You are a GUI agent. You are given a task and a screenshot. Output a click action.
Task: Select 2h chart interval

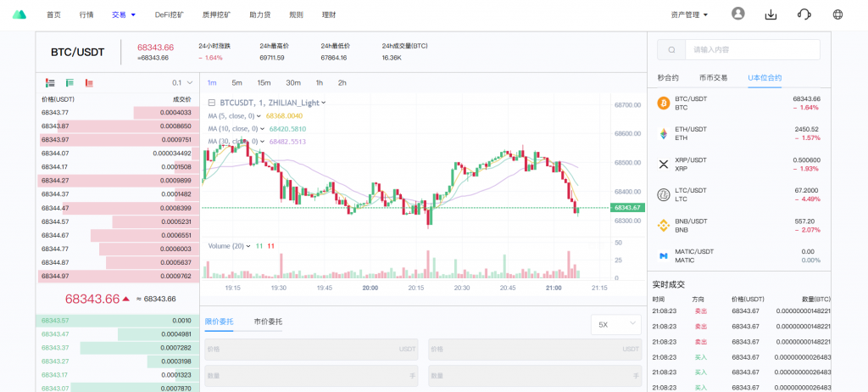pyautogui.click(x=342, y=82)
